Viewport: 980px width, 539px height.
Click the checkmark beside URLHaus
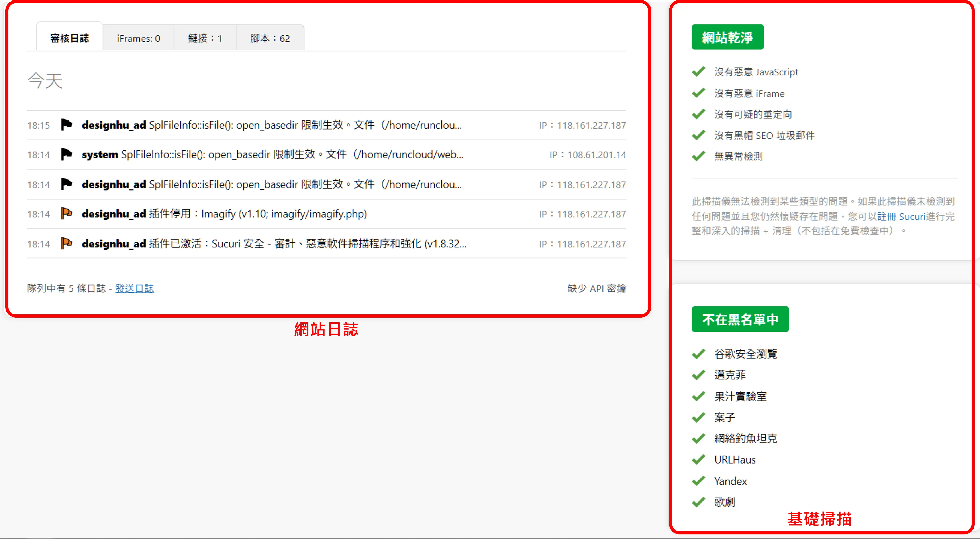[698, 460]
